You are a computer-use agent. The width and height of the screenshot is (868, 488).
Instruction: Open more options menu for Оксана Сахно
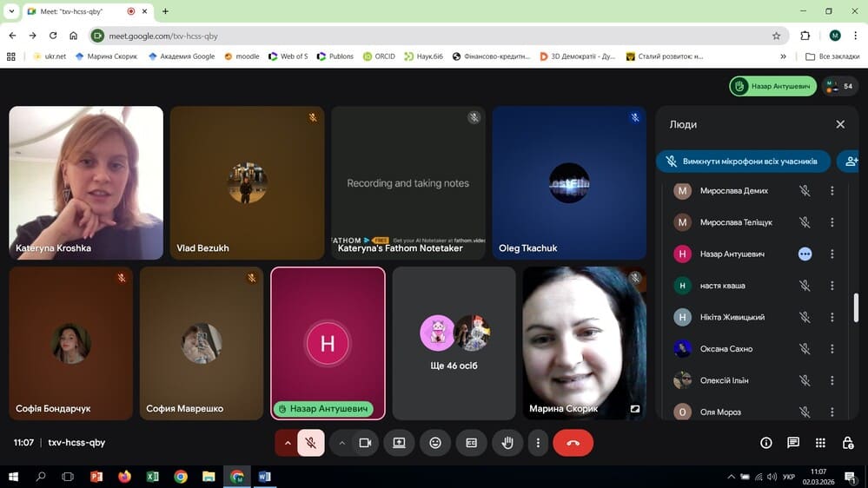pos(832,349)
